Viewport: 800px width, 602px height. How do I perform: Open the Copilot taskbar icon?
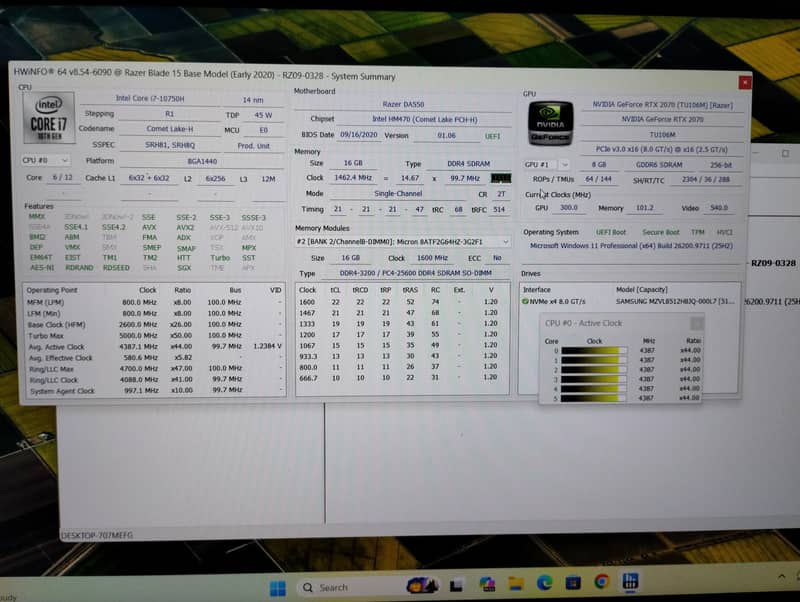[x=487, y=584]
